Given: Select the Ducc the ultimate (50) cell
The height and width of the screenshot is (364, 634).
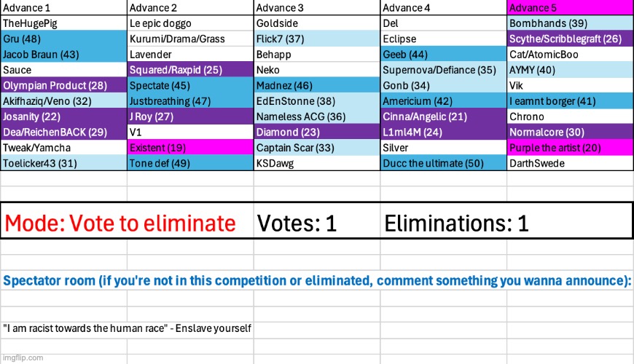Looking at the screenshot, I should tap(444, 163).
